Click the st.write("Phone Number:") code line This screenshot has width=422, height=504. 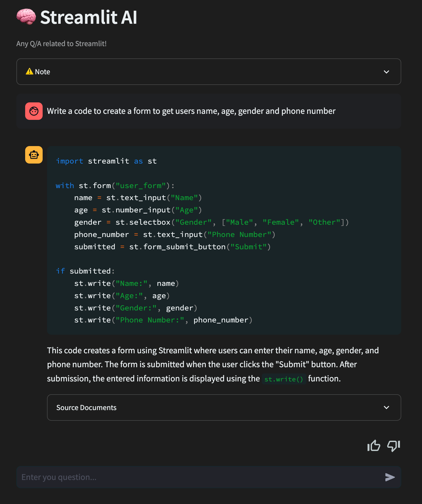(163, 320)
